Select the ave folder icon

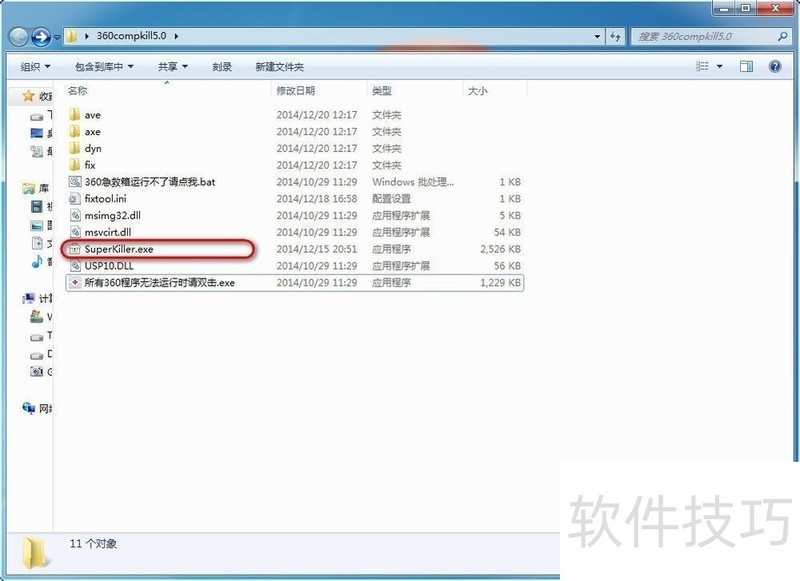[x=74, y=114]
